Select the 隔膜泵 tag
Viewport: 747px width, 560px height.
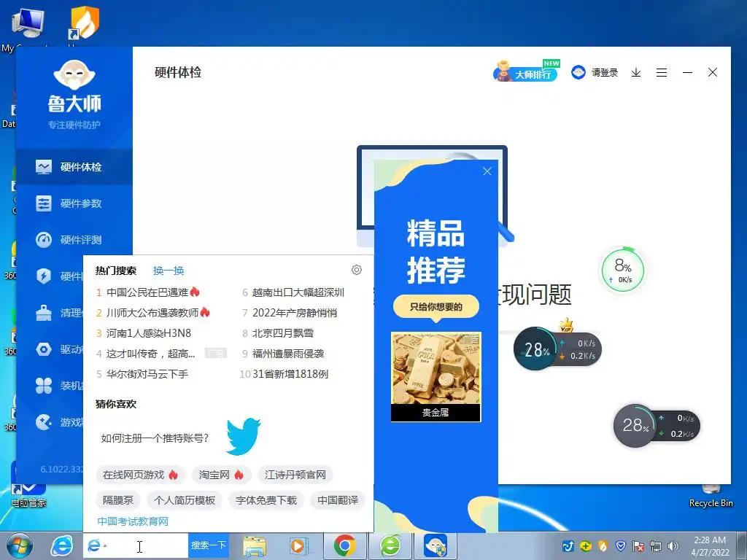118,500
